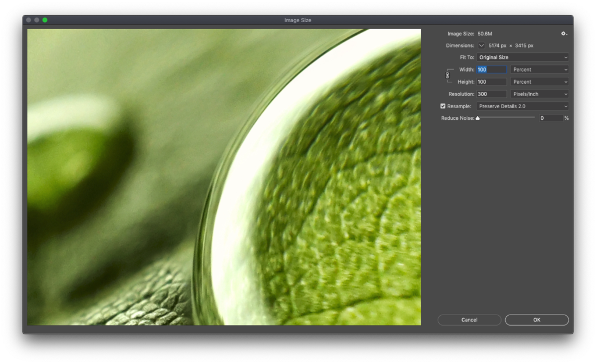596x364 pixels.
Task: Disable the Resample checkbox
Action: 443,106
